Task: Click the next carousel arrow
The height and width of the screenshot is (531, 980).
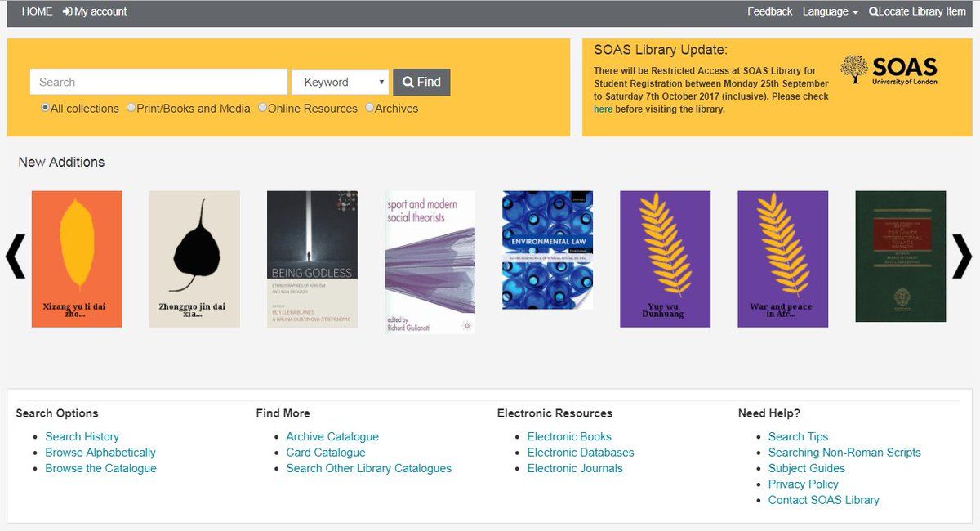Action: point(962,257)
